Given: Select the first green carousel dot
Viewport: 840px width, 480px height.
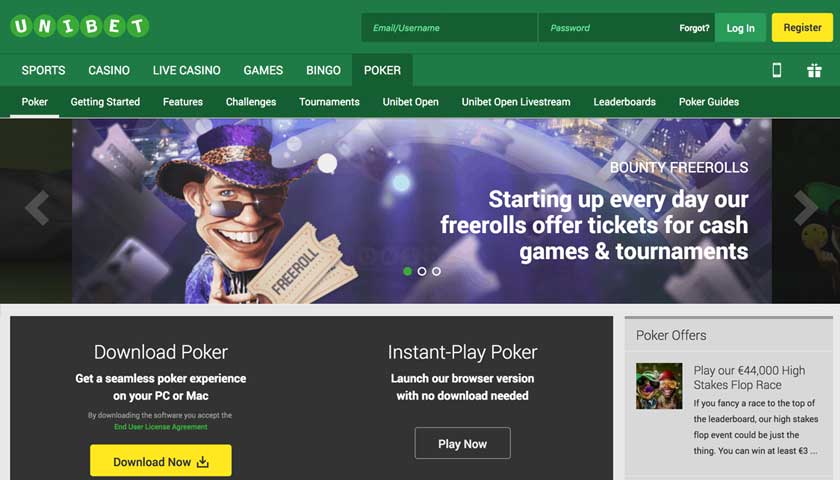Looking at the screenshot, I should point(408,272).
